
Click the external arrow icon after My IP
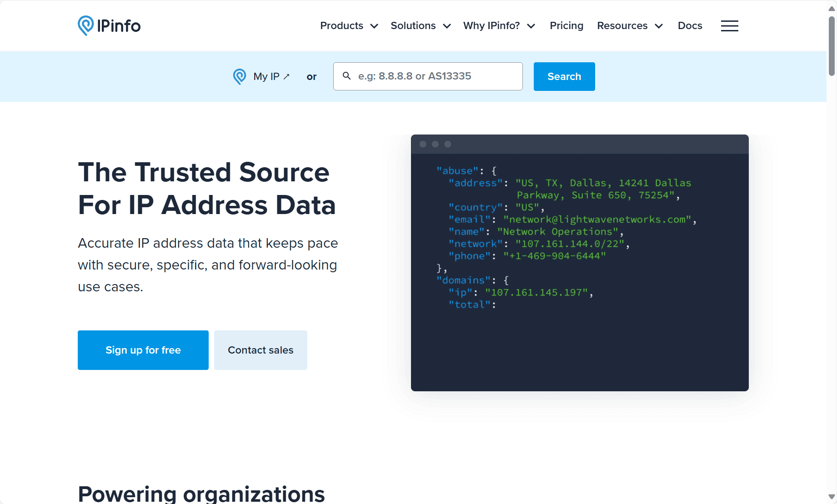coord(286,76)
